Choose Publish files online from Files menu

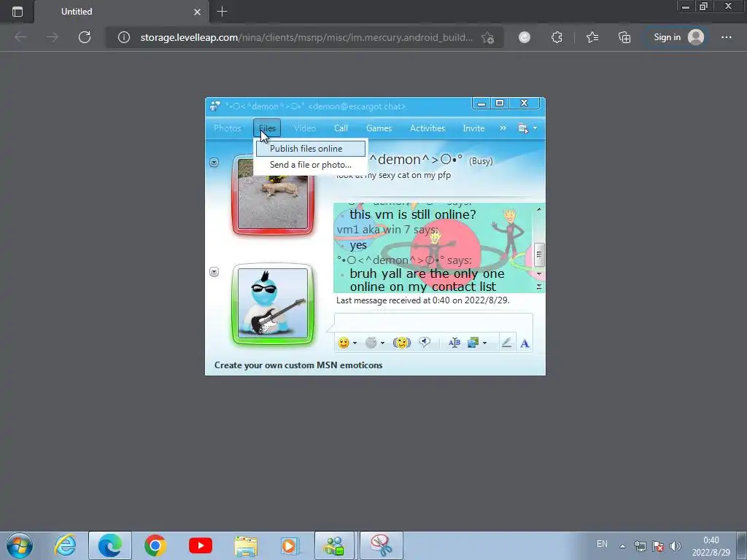pos(311,149)
